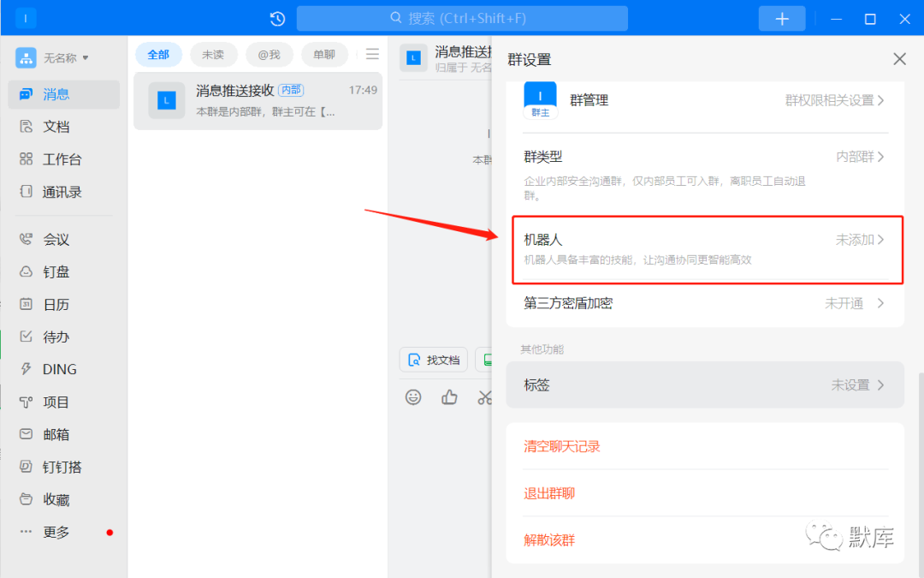
Task: Click 退出群聊 to leave group
Action: point(549,493)
